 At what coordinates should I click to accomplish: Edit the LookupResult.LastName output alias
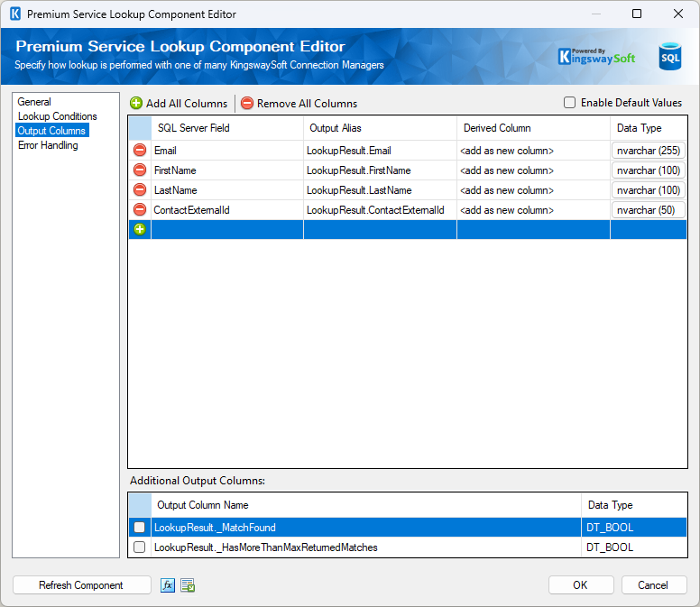[380, 190]
